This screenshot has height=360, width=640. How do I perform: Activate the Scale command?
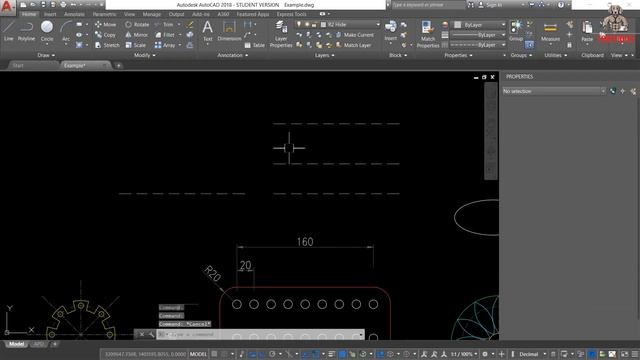click(x=136, y=45)
